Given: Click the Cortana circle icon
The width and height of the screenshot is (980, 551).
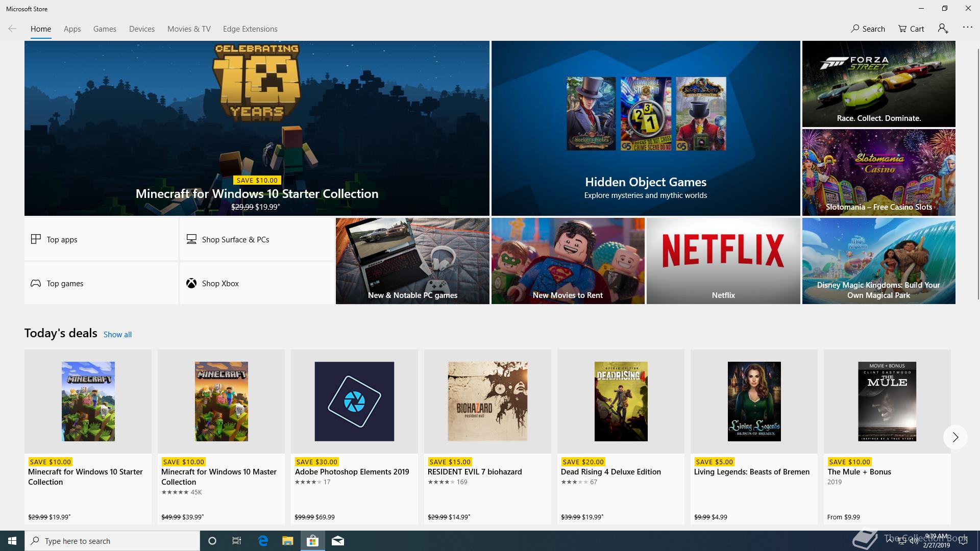Looking at the screenshot, I should (212, 541).
